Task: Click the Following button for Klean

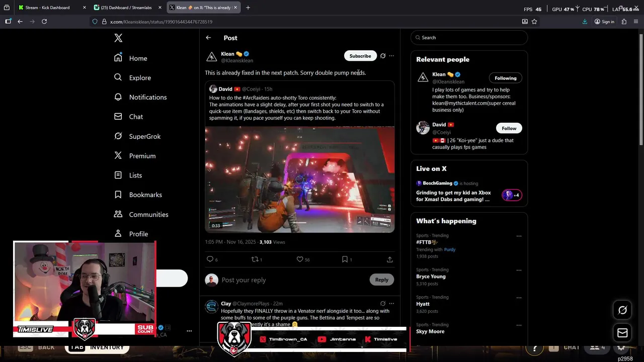Action: click(506, 78)
